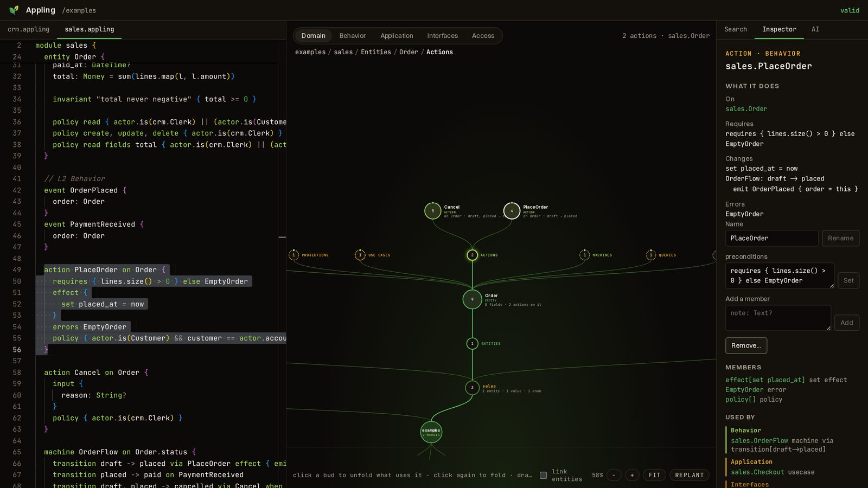Screen dimensions: 868x488
Task: Unfold the Machines bud
Action: (585, 255)
